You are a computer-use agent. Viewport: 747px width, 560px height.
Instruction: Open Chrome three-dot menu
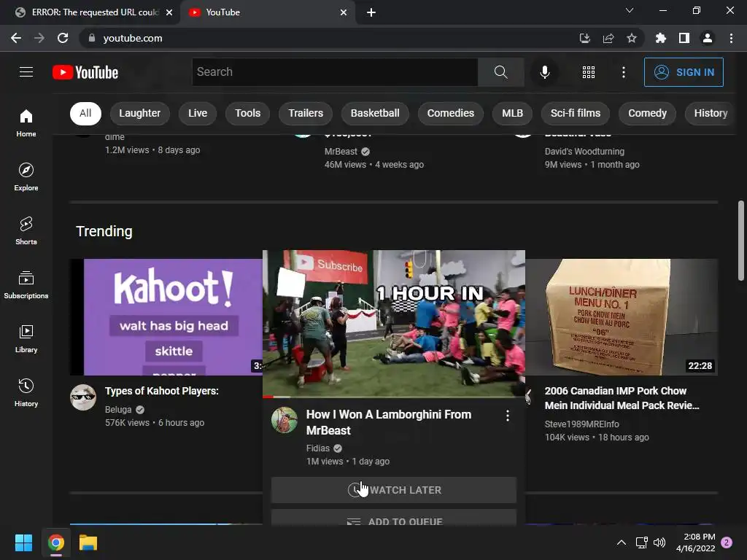click(731, 38)
